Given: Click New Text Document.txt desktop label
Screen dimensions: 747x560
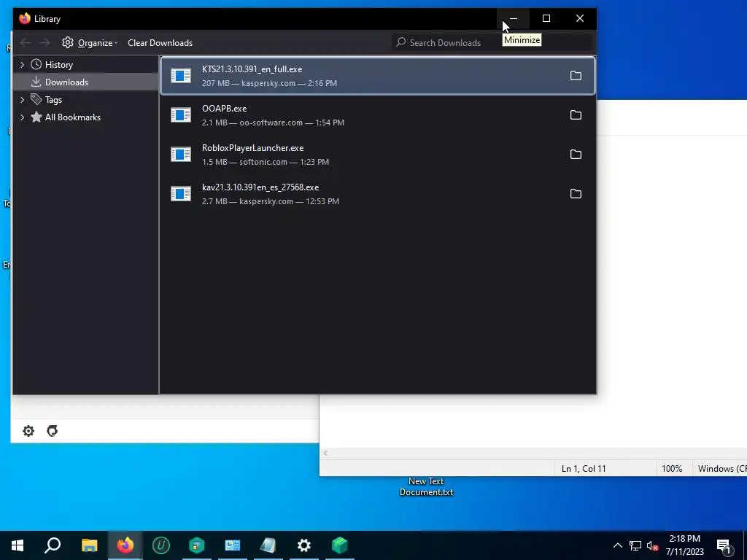Looking at the screenshot, I should click(x=426, y=486).
